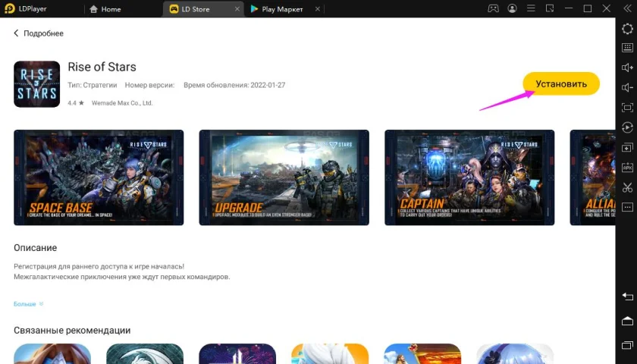The width and height of the screenshot is (637, 364).
Task: Click Rise of Stars app icon
Action: [x=36, y=84]
